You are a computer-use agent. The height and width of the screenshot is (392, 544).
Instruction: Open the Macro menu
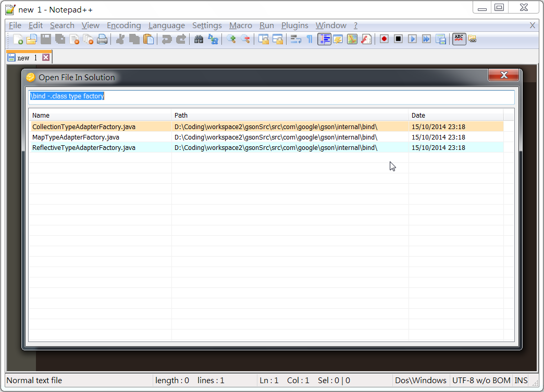(240, 25)
